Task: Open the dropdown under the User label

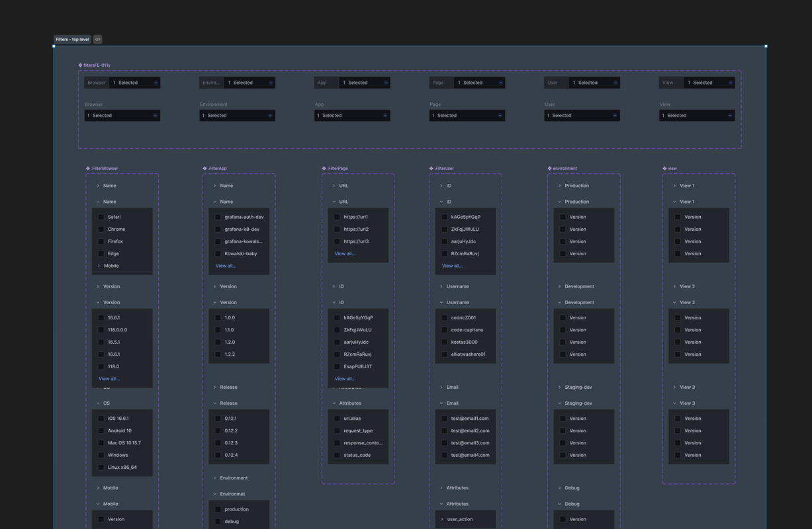Action: coord(582,116)
